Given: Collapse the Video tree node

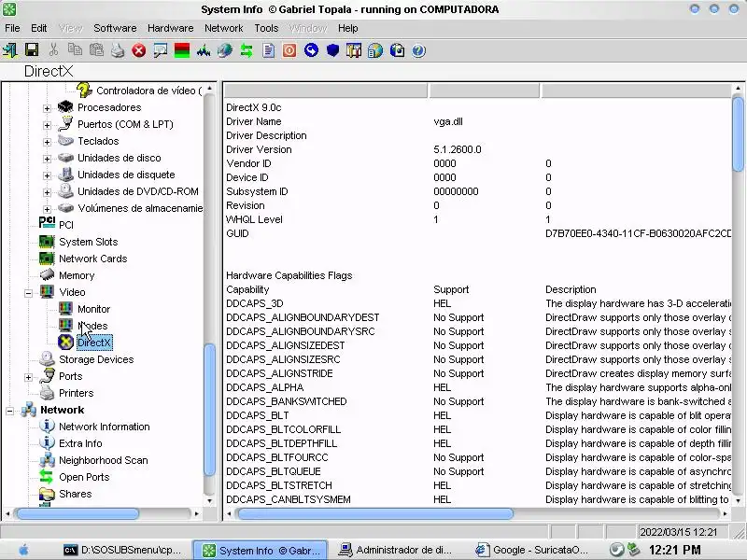Looking at the screenshot, I should pyautogui.click(x=28, y=293).
